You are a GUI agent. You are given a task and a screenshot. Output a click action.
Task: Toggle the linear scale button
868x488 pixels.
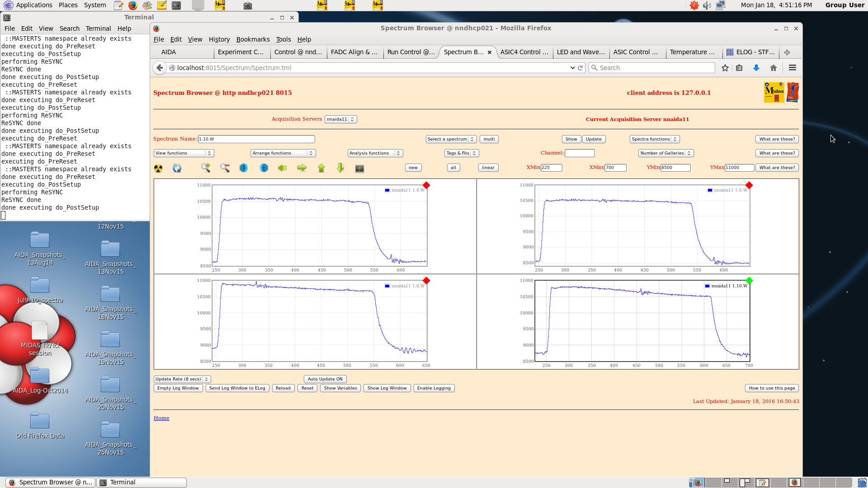coord(488,168)
